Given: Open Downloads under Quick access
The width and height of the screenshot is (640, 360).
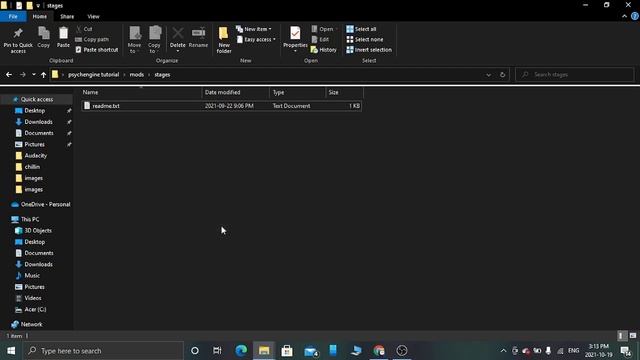Looking at the screenshot, I should point(38,122).
